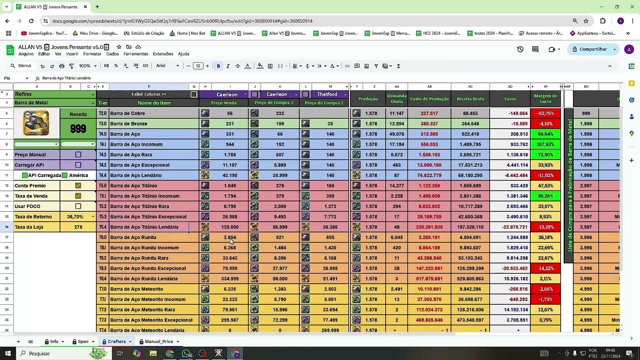Open WhatsApp from the taskbar
Screen dimensions: 640x360
(x=187, y=353)
